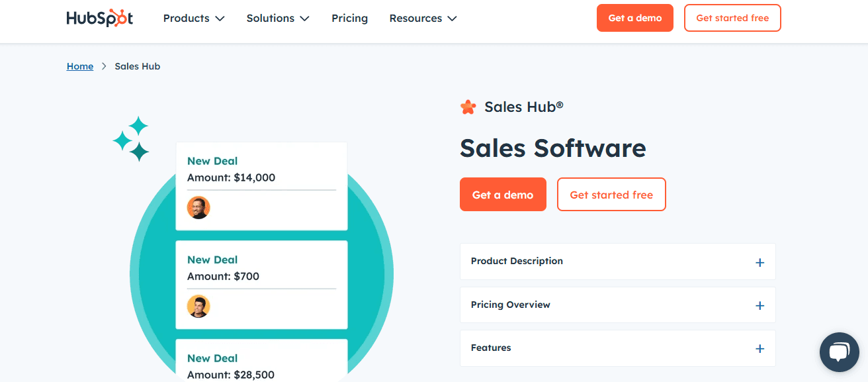Click the HubSpot logo in header
Screen dimensions: 868x382
click(100, 18)
